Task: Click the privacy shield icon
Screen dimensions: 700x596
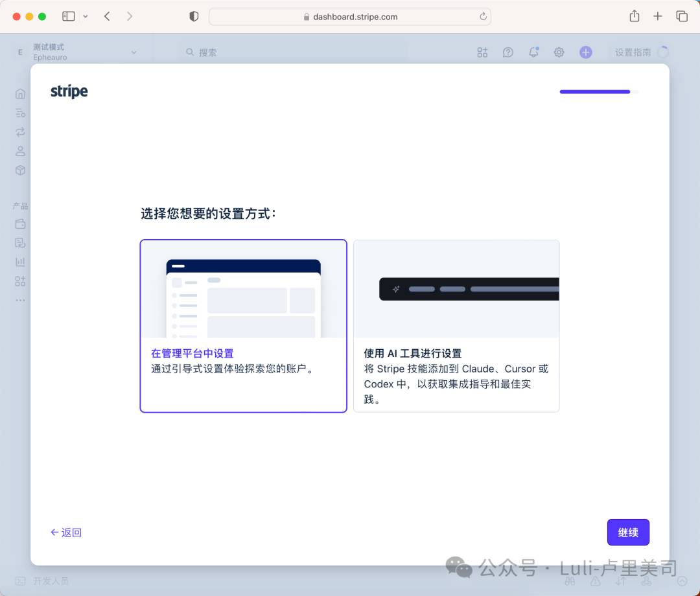Action: 194,16
